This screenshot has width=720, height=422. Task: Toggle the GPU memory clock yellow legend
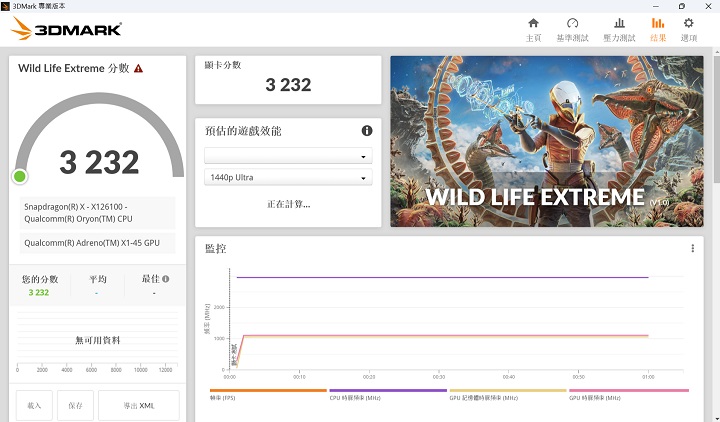(508, 394)
